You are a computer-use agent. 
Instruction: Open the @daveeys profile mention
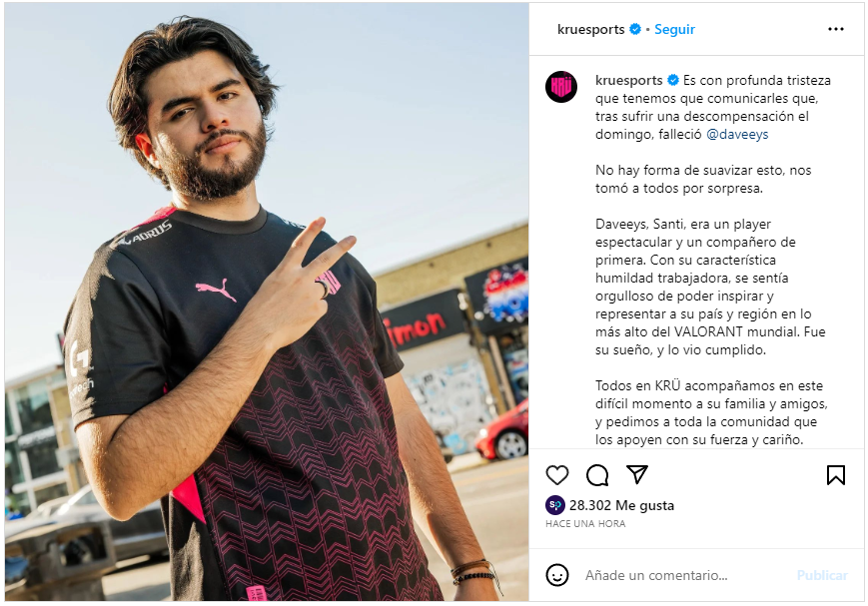coord(737,134)
